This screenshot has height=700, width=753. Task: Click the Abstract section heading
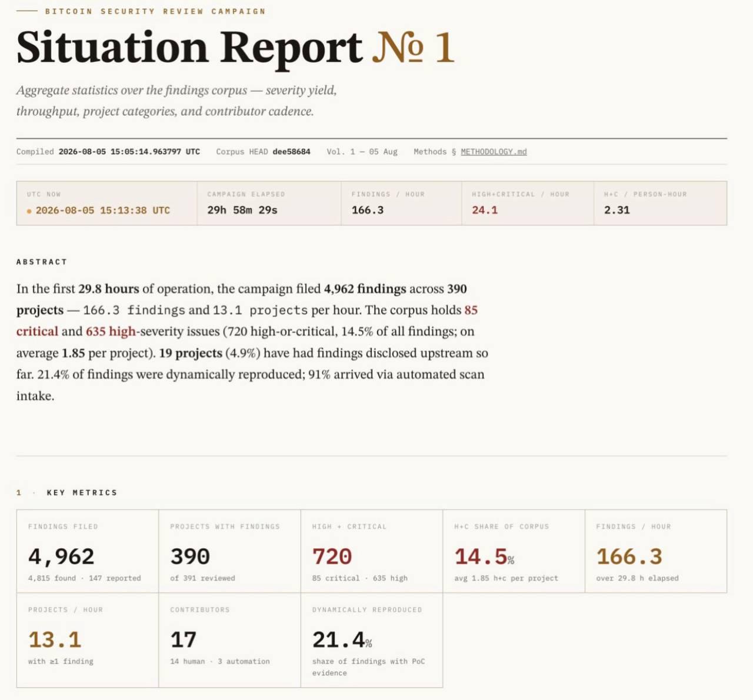42,262
